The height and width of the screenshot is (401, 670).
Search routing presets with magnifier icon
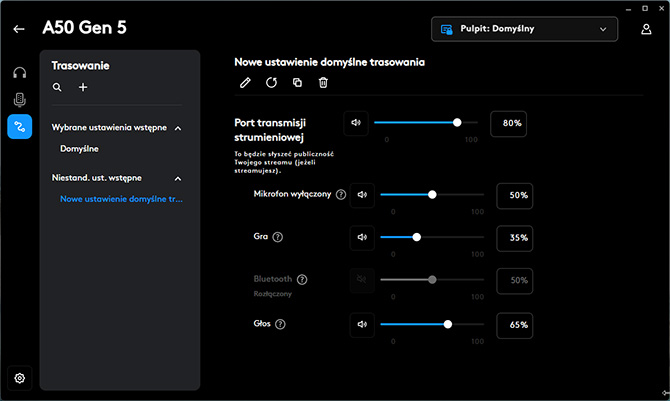[57, 87]
